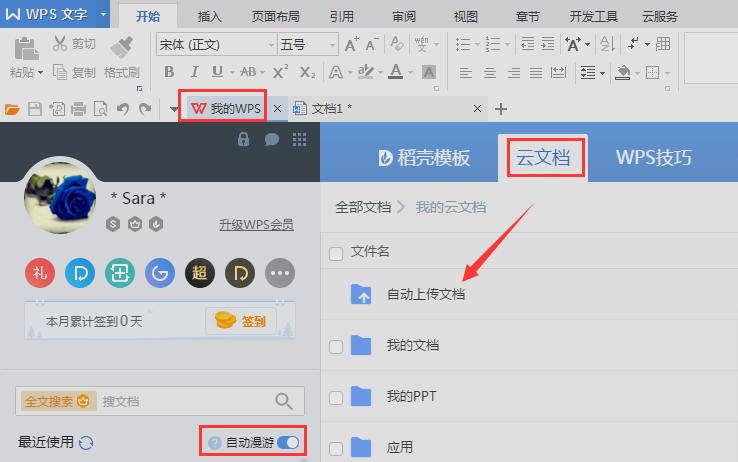Screen dimensions: 738x462
Task: Redo the last action
Action: (145, 109)
